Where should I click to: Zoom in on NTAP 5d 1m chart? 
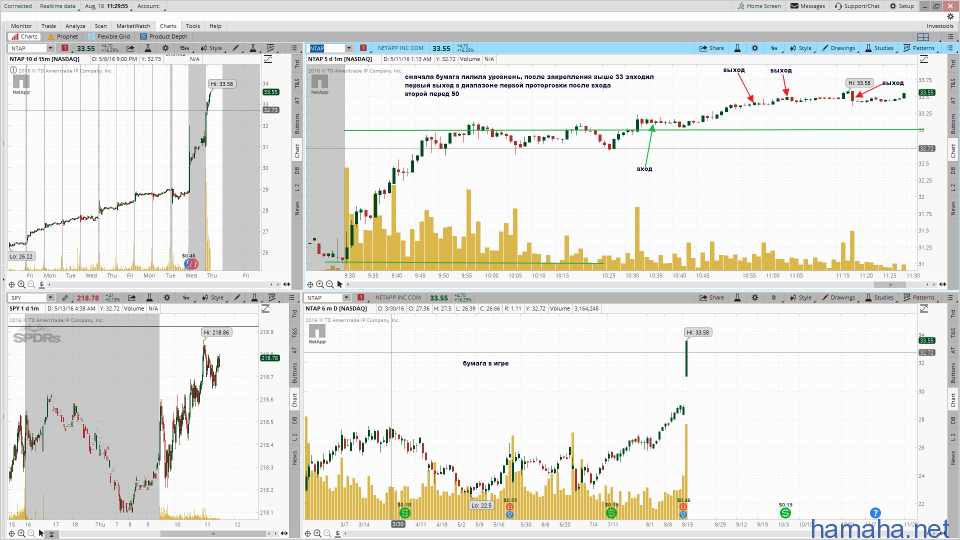(x=320, y=285)
